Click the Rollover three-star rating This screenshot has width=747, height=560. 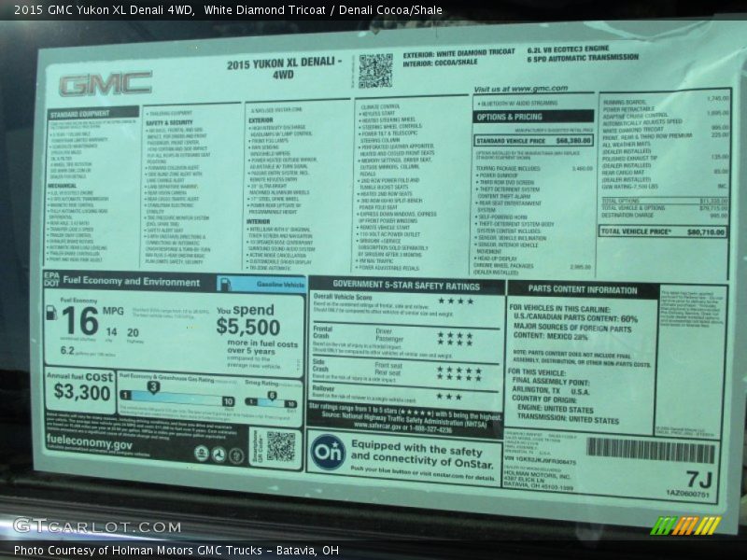click(x=450, y=396)
